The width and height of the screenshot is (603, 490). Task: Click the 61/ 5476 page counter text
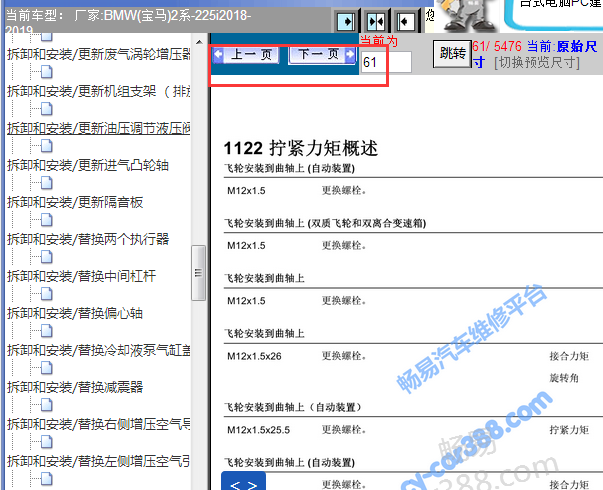(x=497, y=47)
